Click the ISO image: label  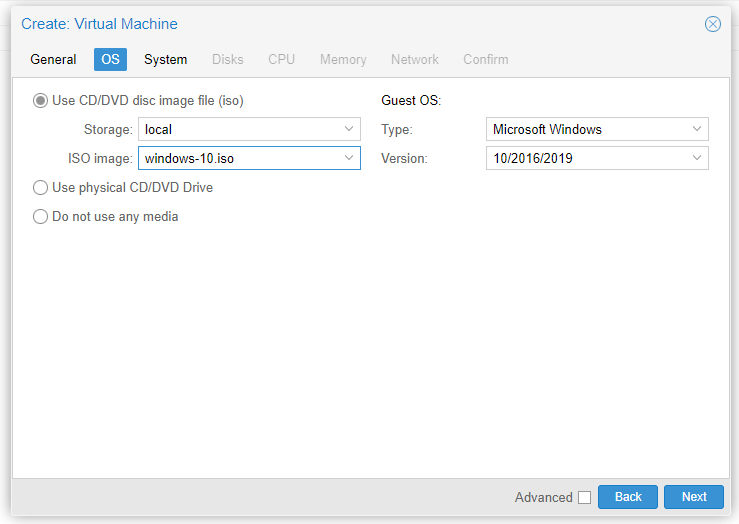[100, 158]
